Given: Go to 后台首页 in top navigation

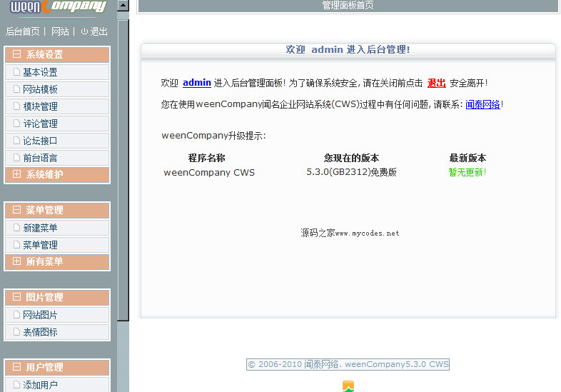Looking at the screenshot, I should click(23, 31).
